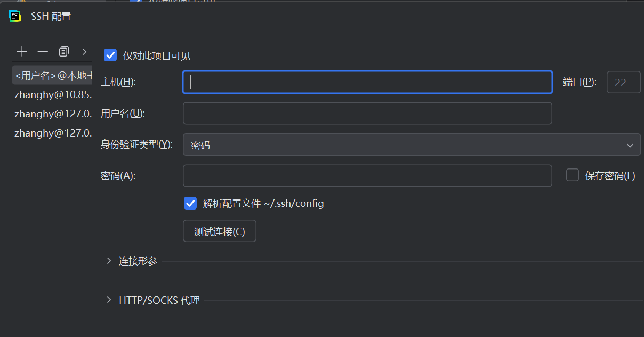Expand the 连接形参 section
Screen dimensions: 644x337
tap(109, 261)
